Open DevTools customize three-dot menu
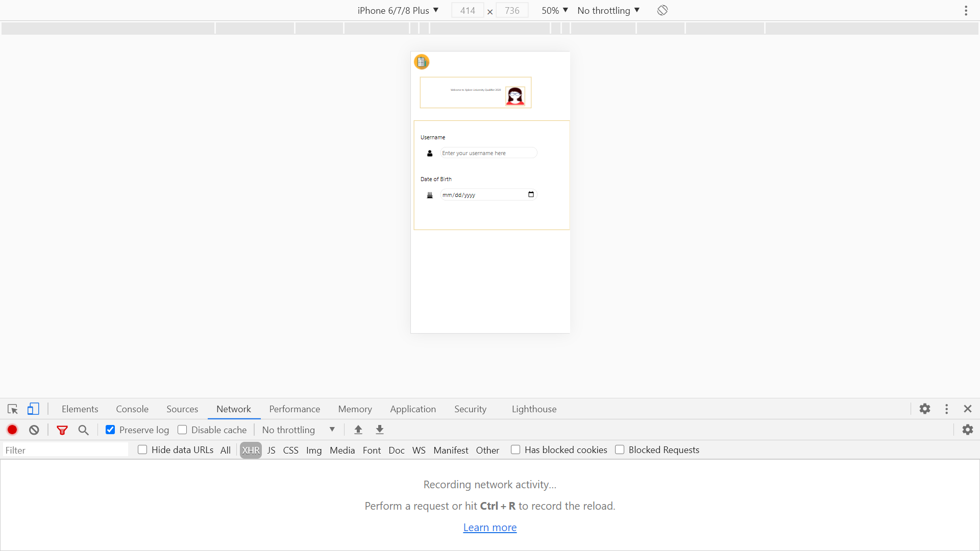 [x=947, y=409]
